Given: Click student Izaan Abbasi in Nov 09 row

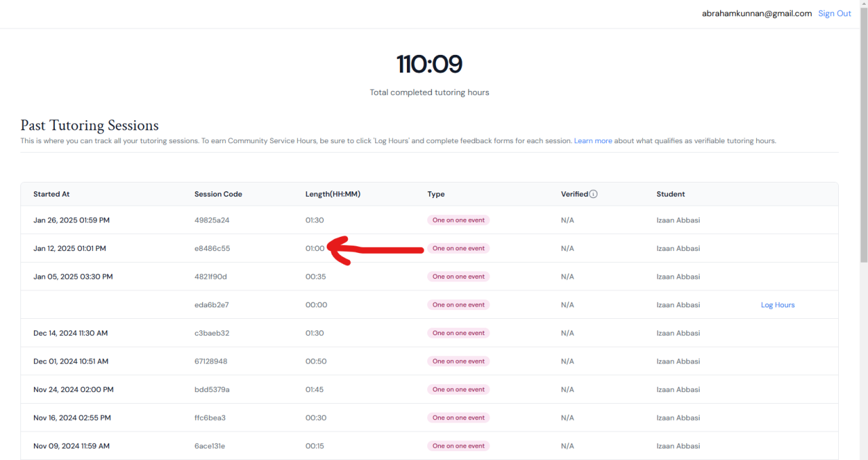Looking at the screenshot, I should click(x=678, y=446).
